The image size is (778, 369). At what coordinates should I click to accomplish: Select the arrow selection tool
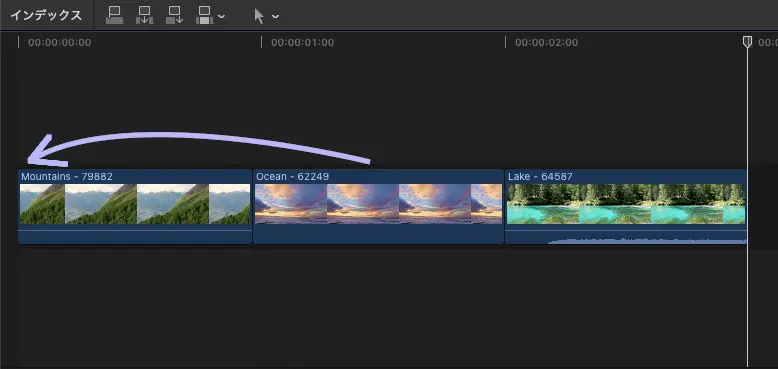(259, 16)
